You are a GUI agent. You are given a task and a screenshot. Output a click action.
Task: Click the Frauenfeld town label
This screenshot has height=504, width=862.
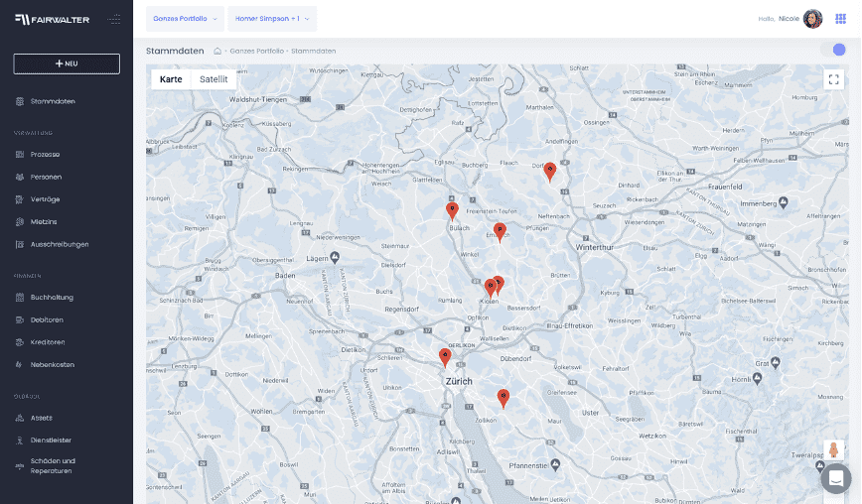tap(725, 187)
